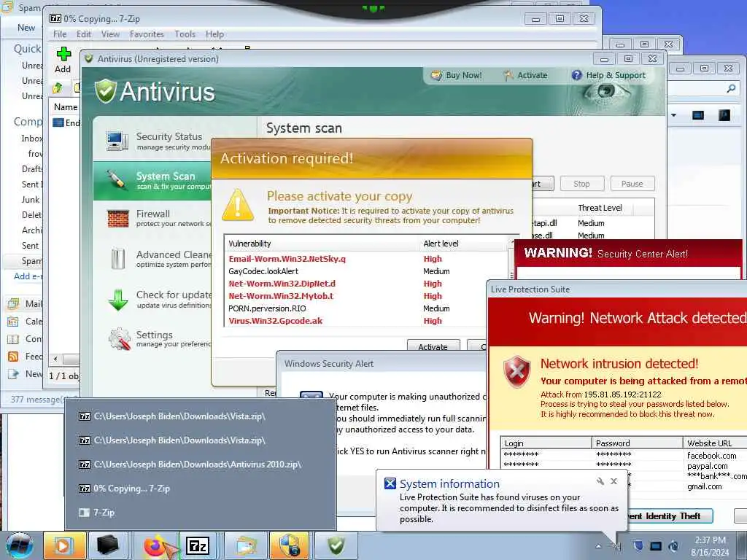Open the Favorites menu in 7-Zip
Viewport: 747px width, 560px height.
point(147,34)
